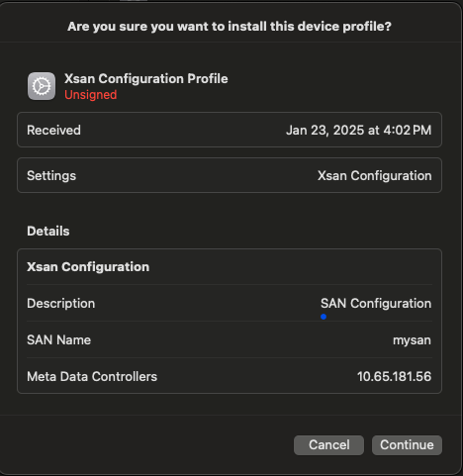The width and height of the screenshot is (463, 476).
Task: Click the 10.65.181.56 controller address
Action: pyautogui.click(x=395, y=377)
